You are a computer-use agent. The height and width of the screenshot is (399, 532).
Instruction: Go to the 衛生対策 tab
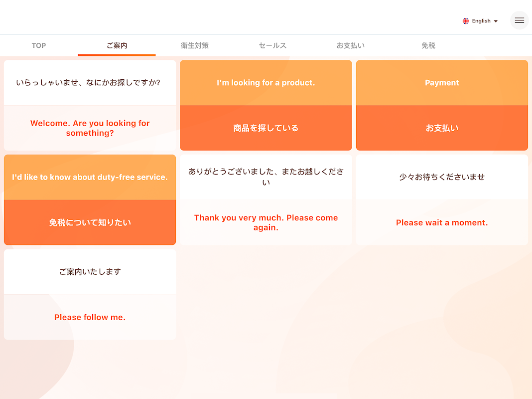(x=194, y=45)
